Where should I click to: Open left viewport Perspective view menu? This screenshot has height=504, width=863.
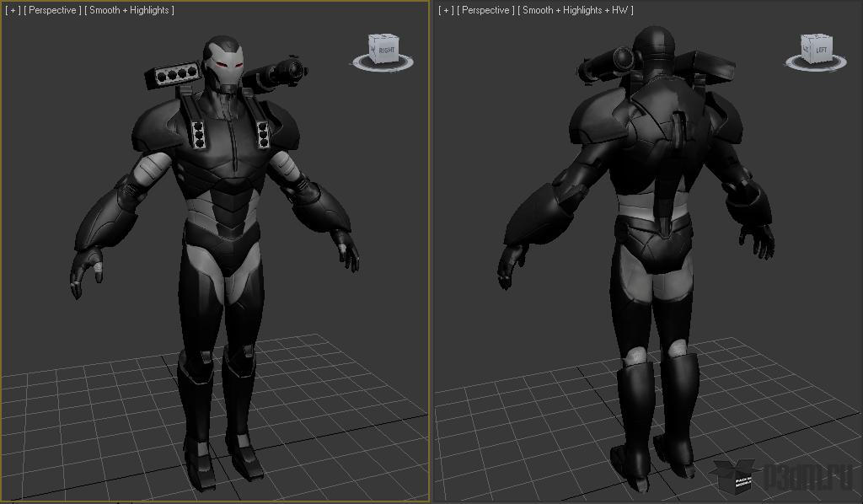tap(52, 10)
